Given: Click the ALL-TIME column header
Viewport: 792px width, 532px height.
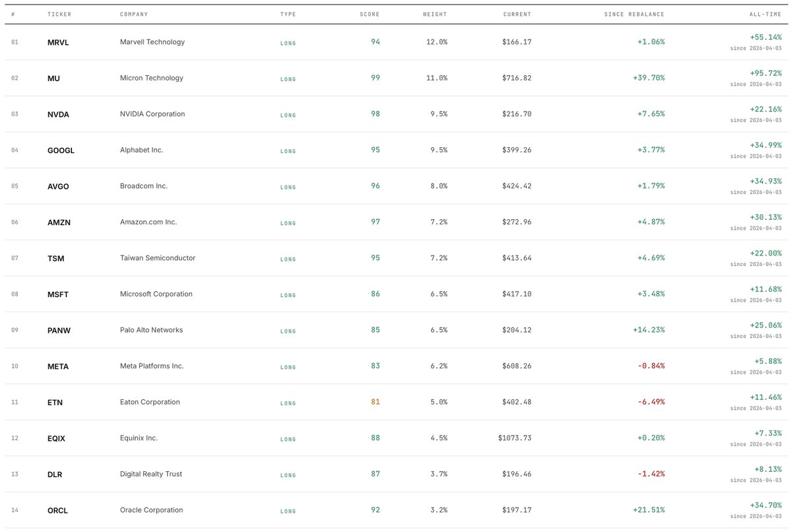Looking at the screenshot, I should click(x=766, y=14).
